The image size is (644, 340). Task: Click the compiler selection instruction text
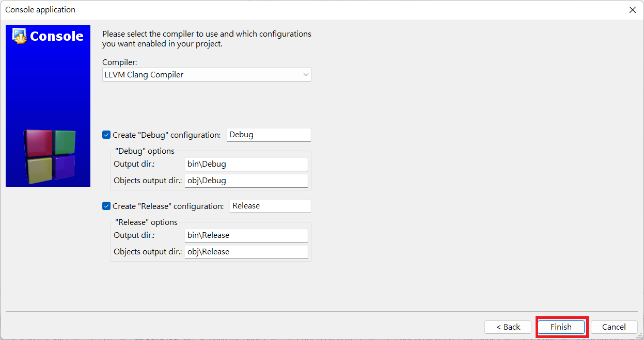(x=207, y=39)
